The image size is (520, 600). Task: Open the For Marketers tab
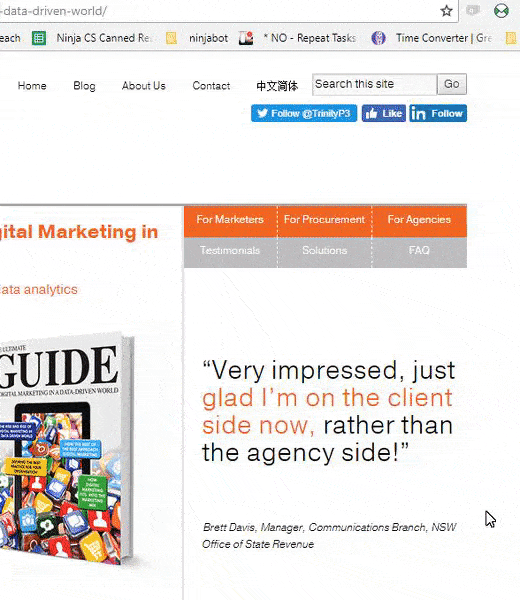(x=230, y=220)
